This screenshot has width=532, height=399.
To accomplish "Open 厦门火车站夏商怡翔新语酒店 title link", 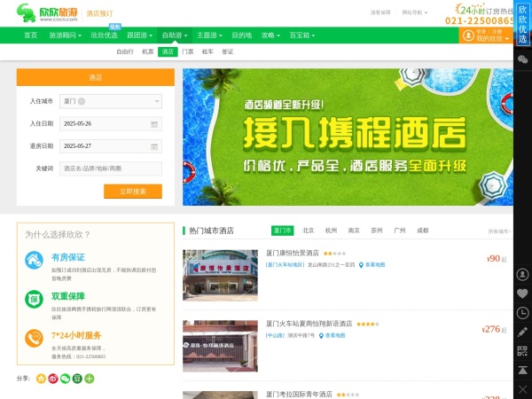I will pos(309,324).
